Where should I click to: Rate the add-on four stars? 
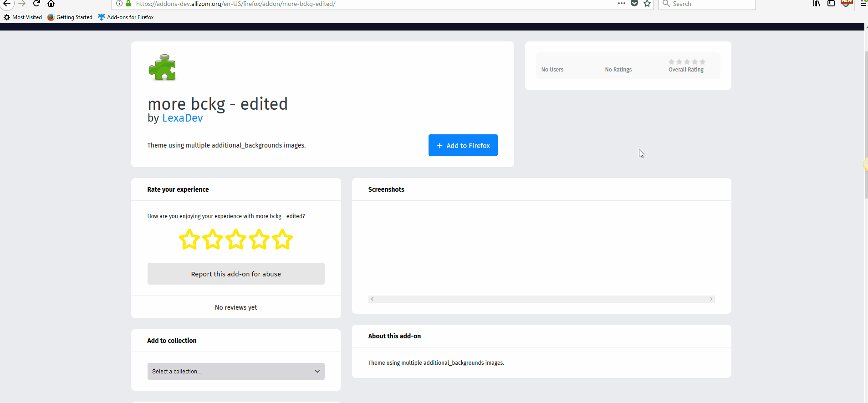259,239
